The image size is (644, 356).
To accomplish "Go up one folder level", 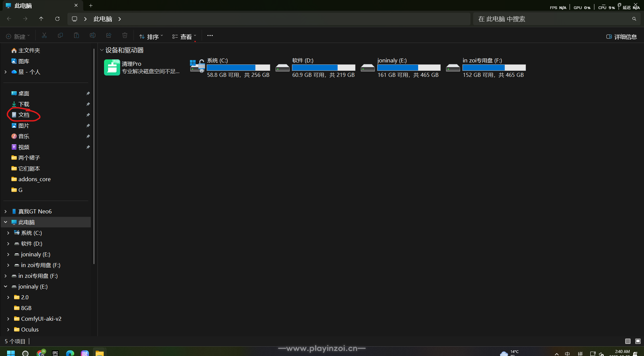I will (41, 19).
